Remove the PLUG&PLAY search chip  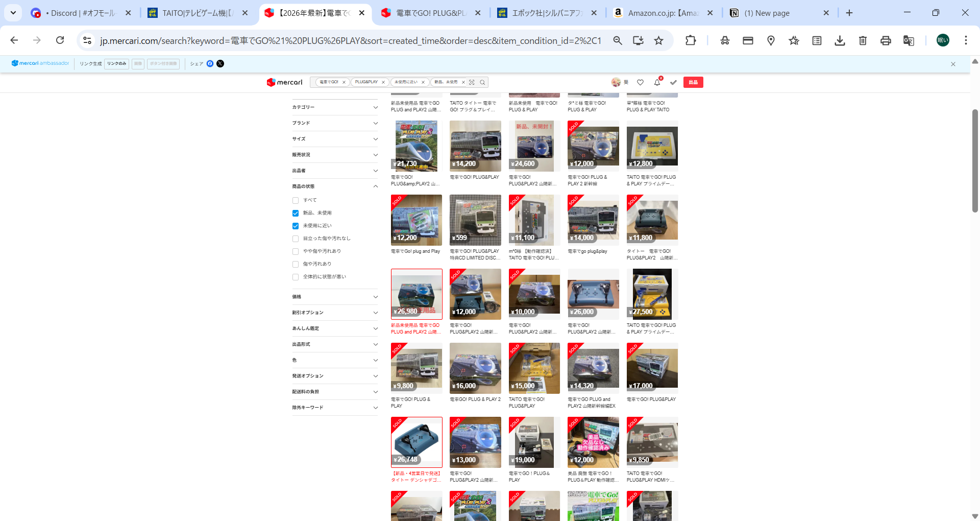[x=383, y=82]
